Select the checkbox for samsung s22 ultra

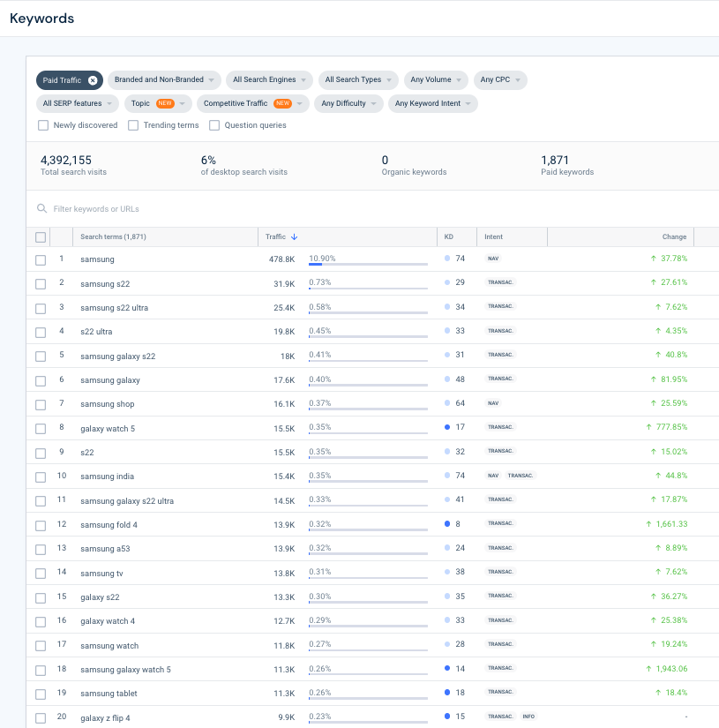click(x=41, y=308)
